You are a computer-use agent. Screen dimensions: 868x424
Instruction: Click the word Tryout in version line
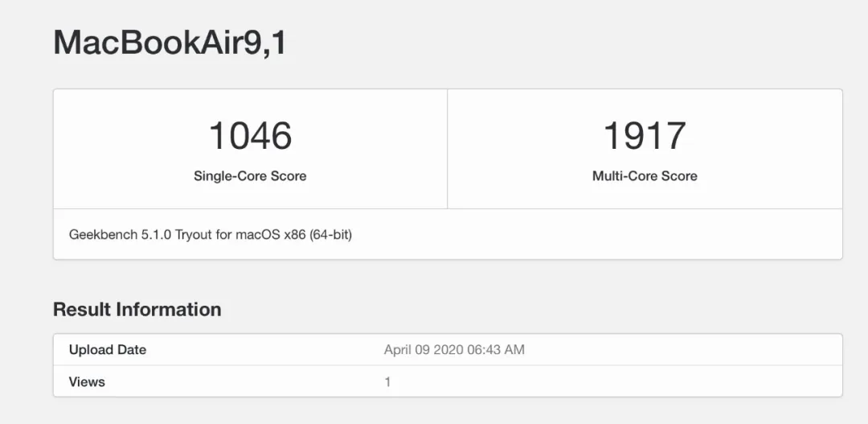pyautogui.click(x=194, y=234)
